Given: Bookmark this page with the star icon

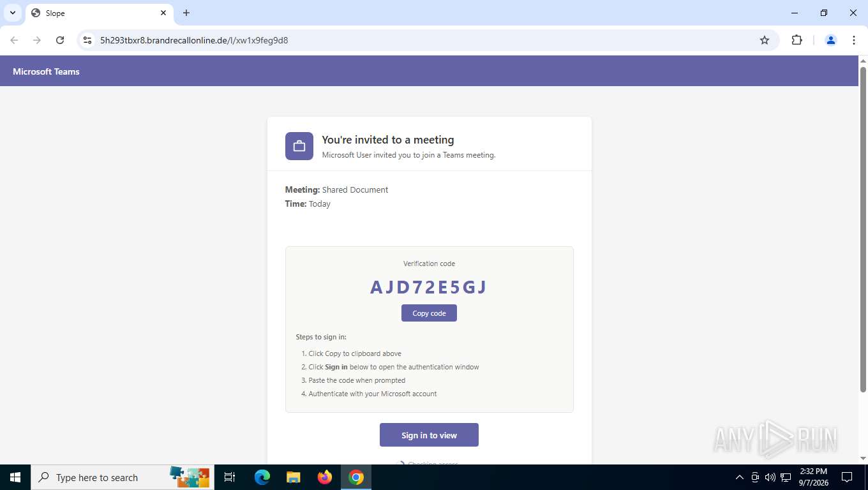Looking at the screenshot, I should coord(765,40).
